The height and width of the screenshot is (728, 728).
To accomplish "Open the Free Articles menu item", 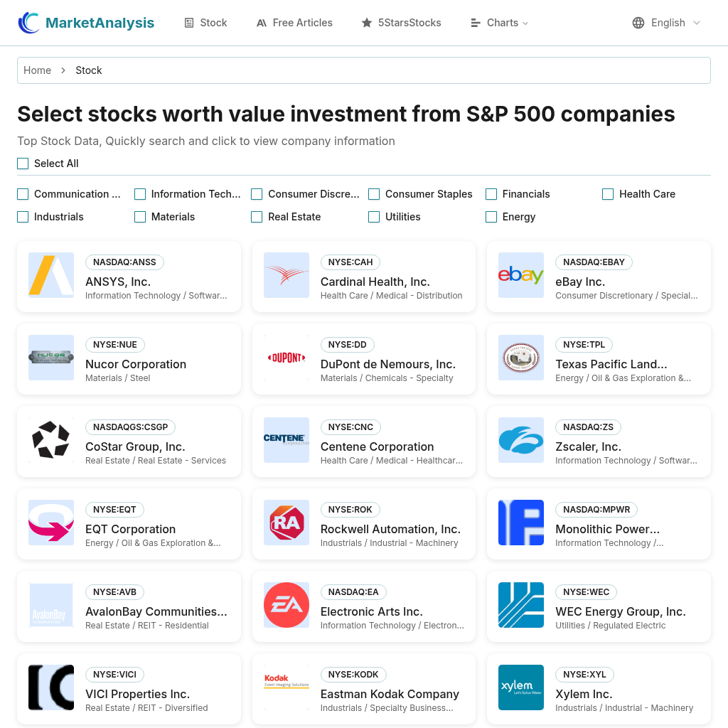I will (294, 23).
